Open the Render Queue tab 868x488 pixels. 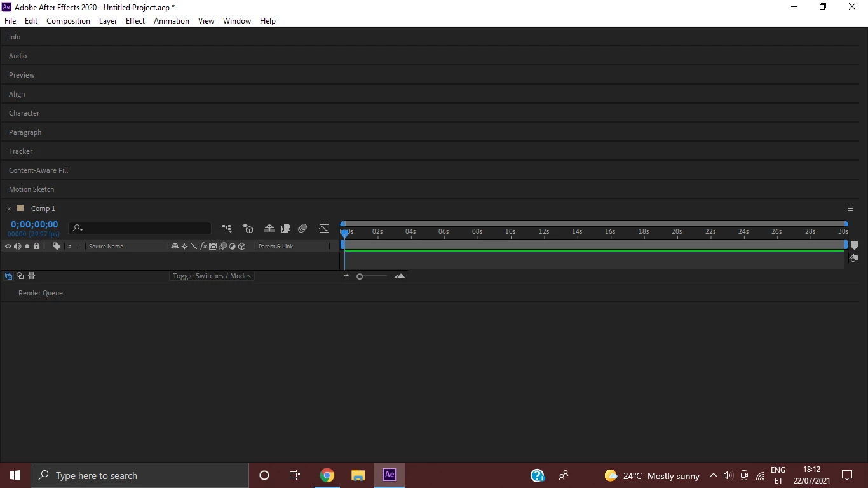[41, 293]
